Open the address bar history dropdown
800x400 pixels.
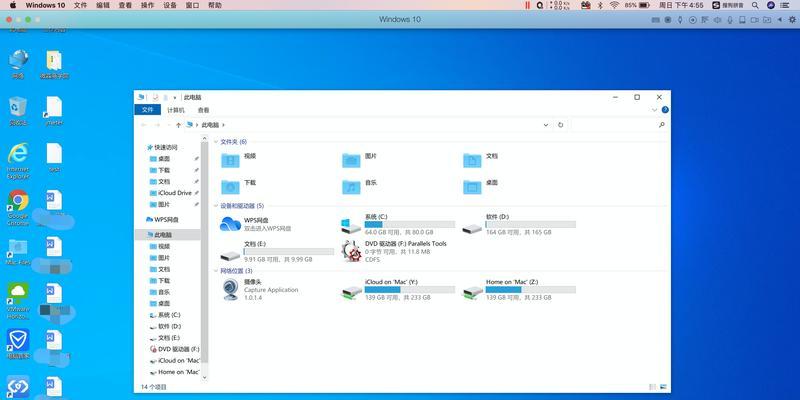coord(545,124)
